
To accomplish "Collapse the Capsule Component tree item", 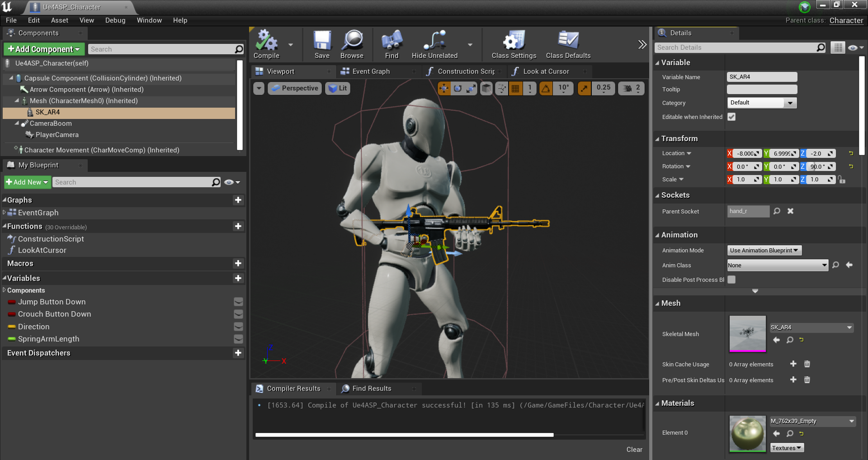I will pyautogui.click(x=11, y=78).
